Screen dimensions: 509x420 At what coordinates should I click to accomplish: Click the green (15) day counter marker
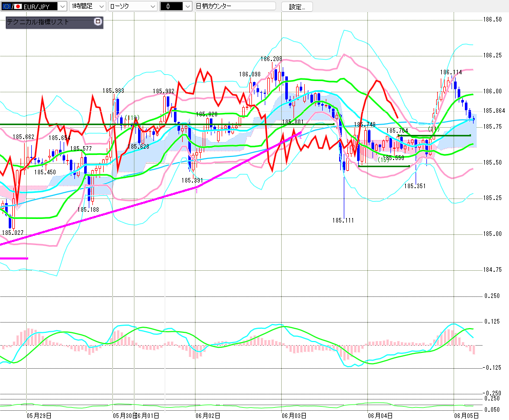tap(383, 159)
